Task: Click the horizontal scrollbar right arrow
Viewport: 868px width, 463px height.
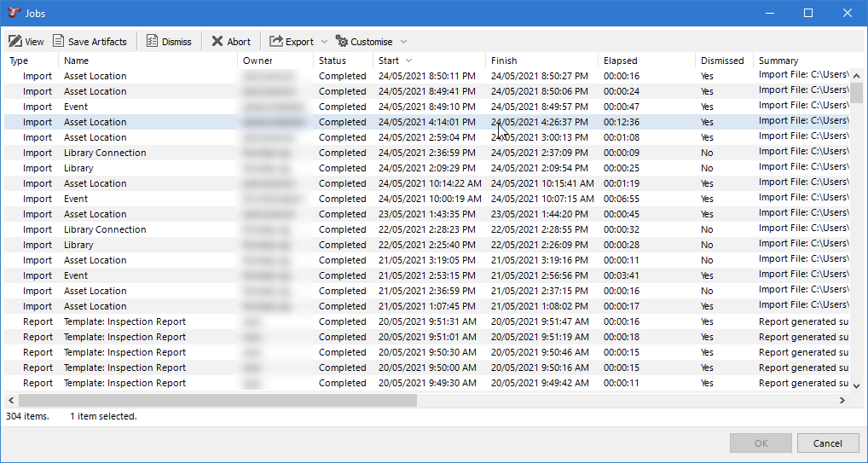Action: [842, 400]
